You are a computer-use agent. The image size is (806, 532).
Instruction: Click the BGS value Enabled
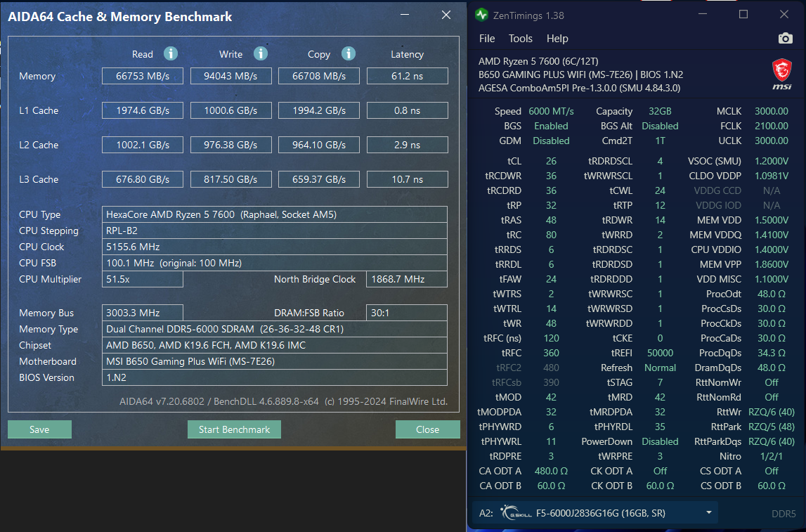pos(551,126)
